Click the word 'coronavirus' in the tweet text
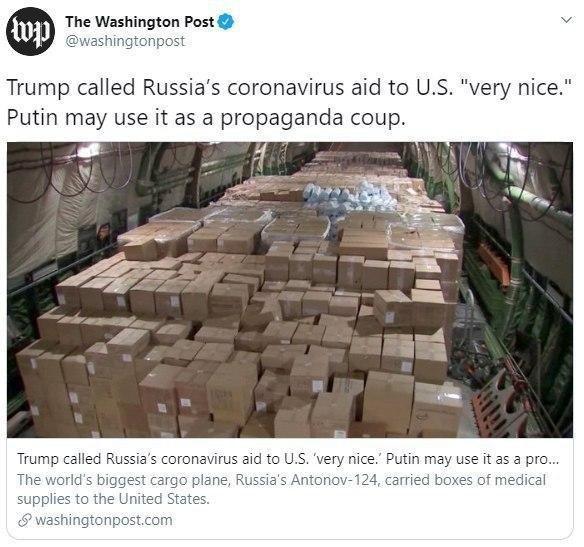 (286, 88)
